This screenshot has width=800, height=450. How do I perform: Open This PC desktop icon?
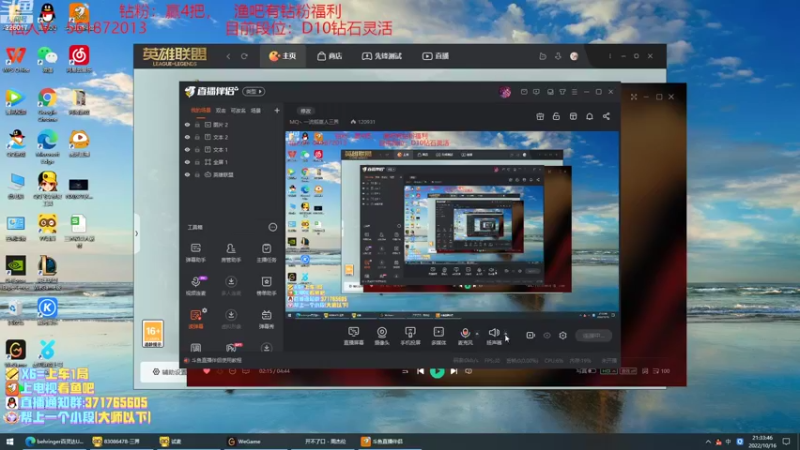tap(16, 185)
